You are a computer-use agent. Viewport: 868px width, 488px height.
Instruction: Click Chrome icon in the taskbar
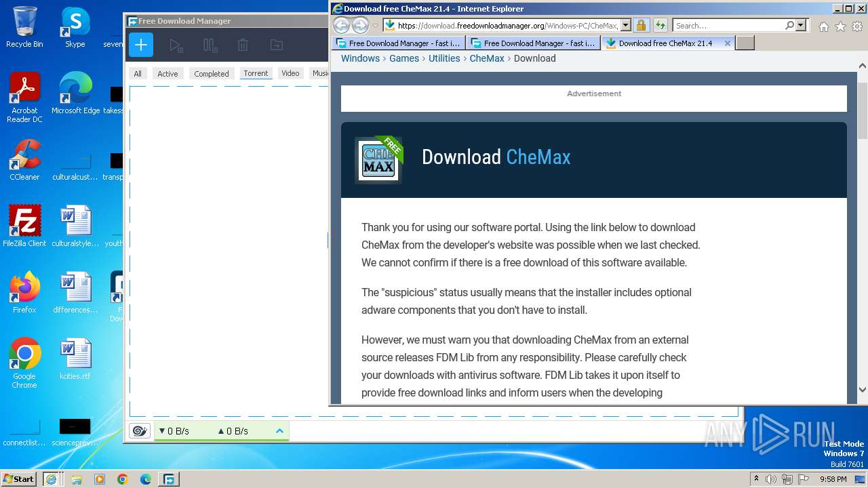click(123, 479)
